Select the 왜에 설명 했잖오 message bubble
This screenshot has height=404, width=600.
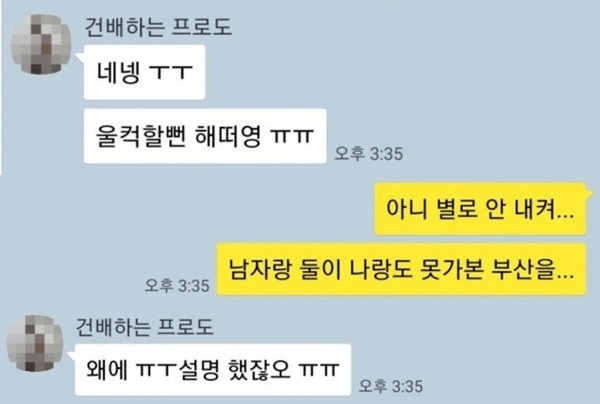click(x=213, y=370)
